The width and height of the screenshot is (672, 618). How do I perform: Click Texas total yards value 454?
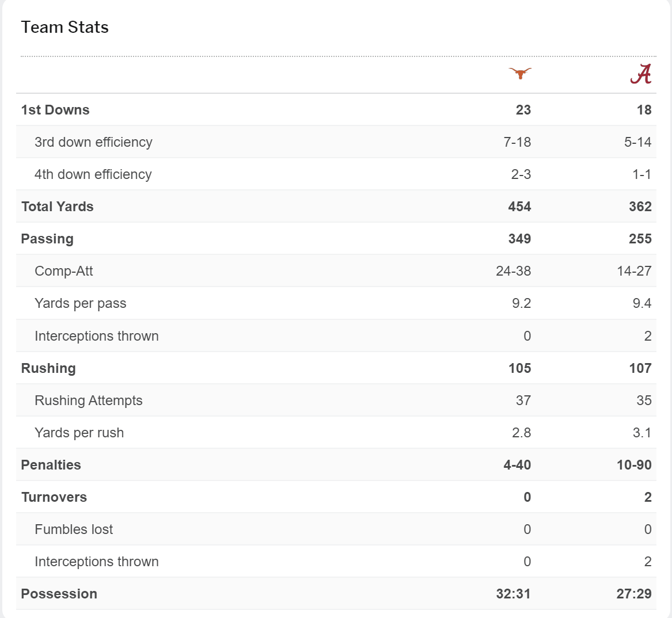[x=519, y=207]
